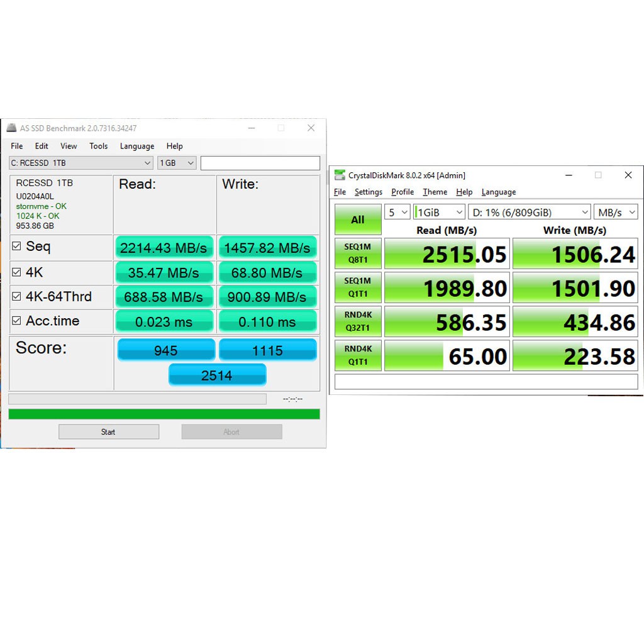Run the SEQ1M Q8T1 test
The width and height of the screenshot is (644, 644).
(358, 253)
